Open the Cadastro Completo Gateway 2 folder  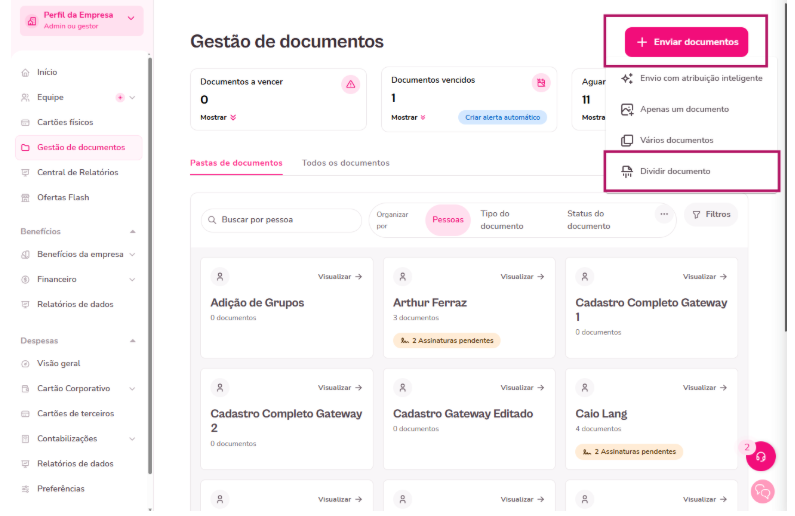point(286,419)
